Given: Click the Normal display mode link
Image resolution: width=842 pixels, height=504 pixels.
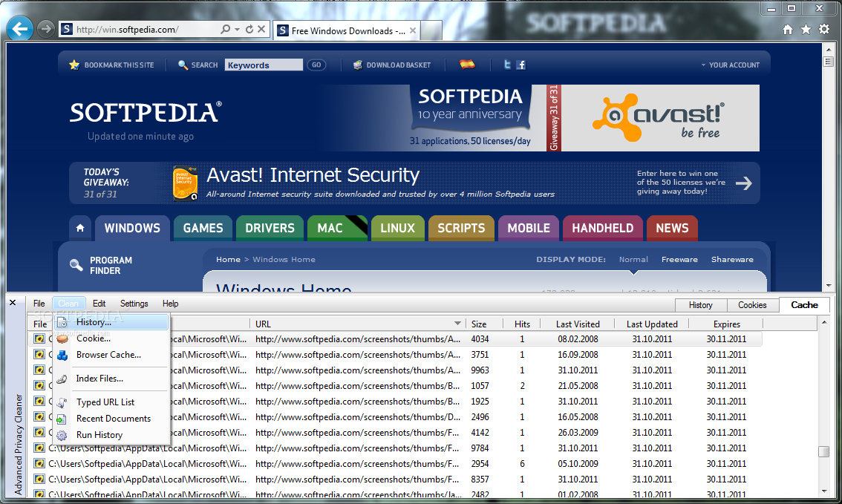Looking at the screenshot, I should tap(633, 260).
